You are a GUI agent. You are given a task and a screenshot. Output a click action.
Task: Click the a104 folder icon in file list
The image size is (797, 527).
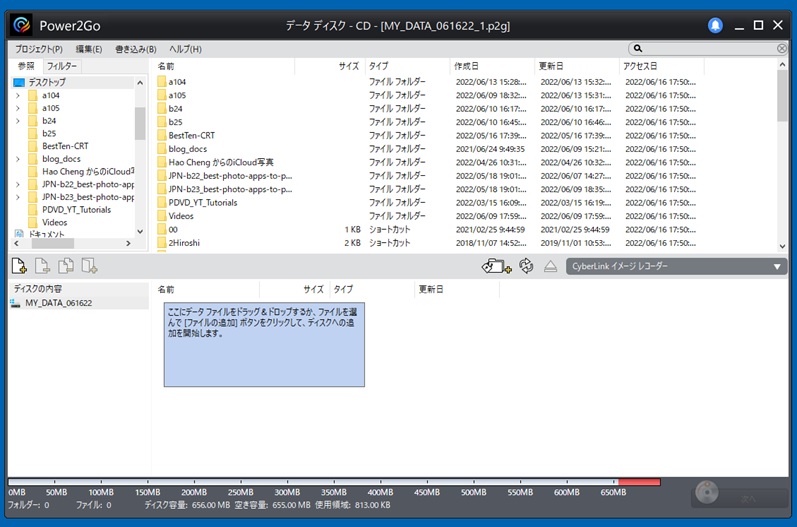point(162,81)
